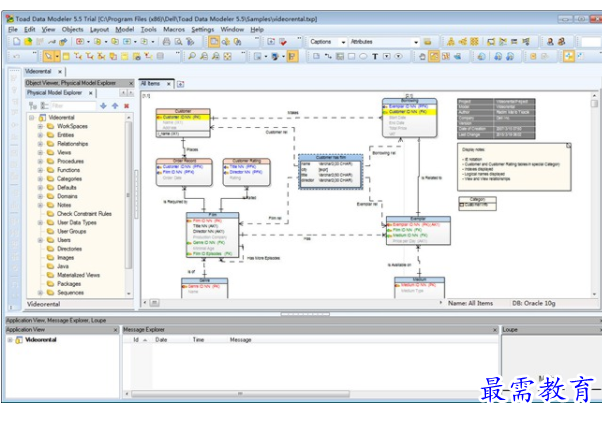Select the Packages tree item
The width and height of the screenshot is (602, 421).
click(69, 284)
